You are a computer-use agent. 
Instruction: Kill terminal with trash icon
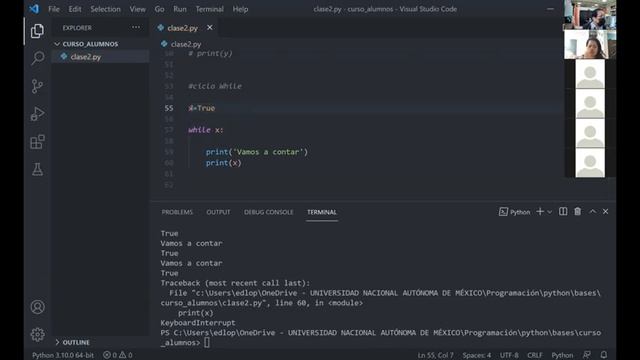[x=578, y=211]
